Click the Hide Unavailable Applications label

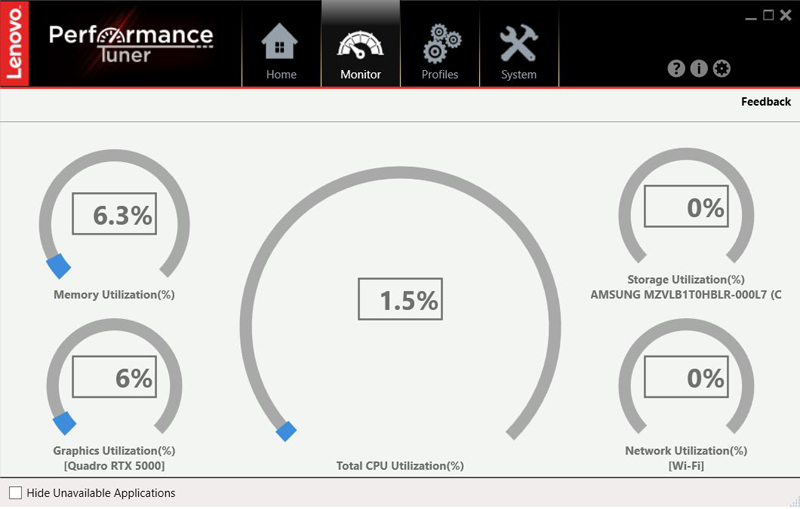[101, 493]
